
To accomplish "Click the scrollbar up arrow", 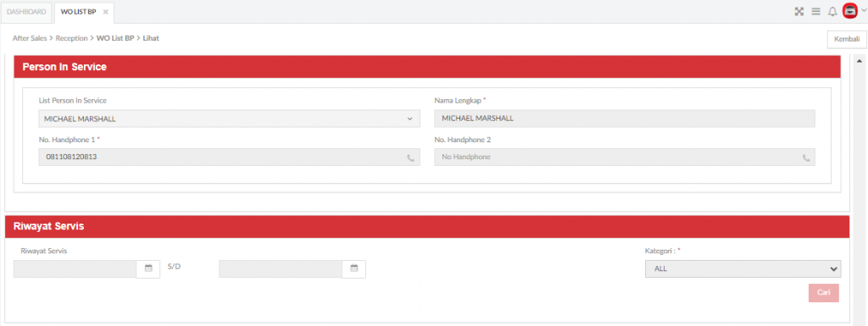I will [x=860, y=60].
